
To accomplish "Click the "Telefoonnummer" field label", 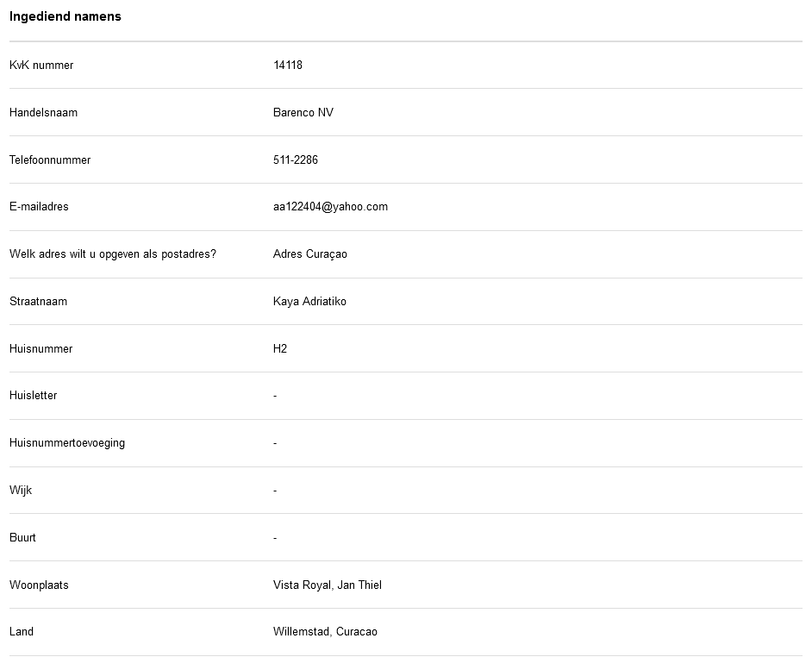I will click(x=50, y=160).
